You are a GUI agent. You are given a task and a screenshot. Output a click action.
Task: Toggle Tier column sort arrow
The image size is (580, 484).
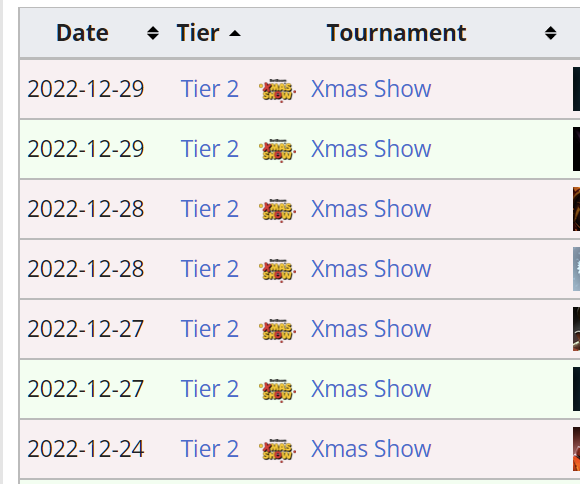[x=235, y=34]
